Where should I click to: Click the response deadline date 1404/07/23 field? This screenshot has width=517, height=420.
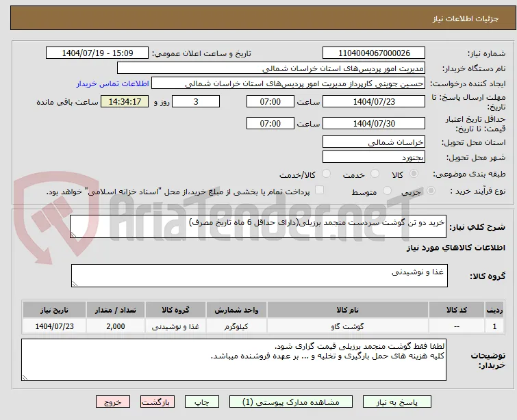(x=374, y=101)
